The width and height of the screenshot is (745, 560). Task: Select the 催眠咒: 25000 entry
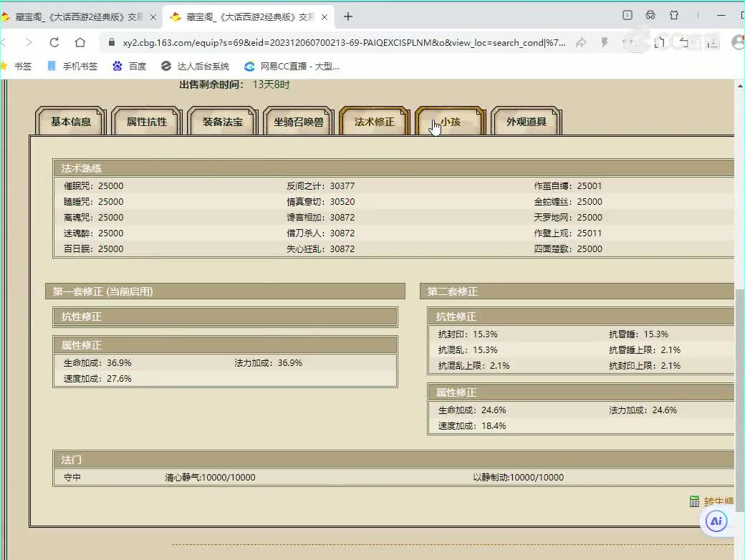(94, 185)
